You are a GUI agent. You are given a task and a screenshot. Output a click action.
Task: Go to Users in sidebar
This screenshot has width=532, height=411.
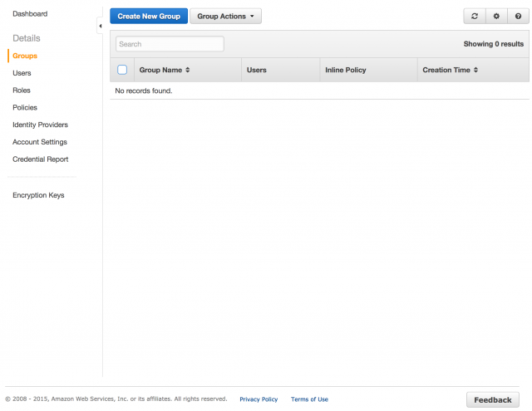point(22,73)
